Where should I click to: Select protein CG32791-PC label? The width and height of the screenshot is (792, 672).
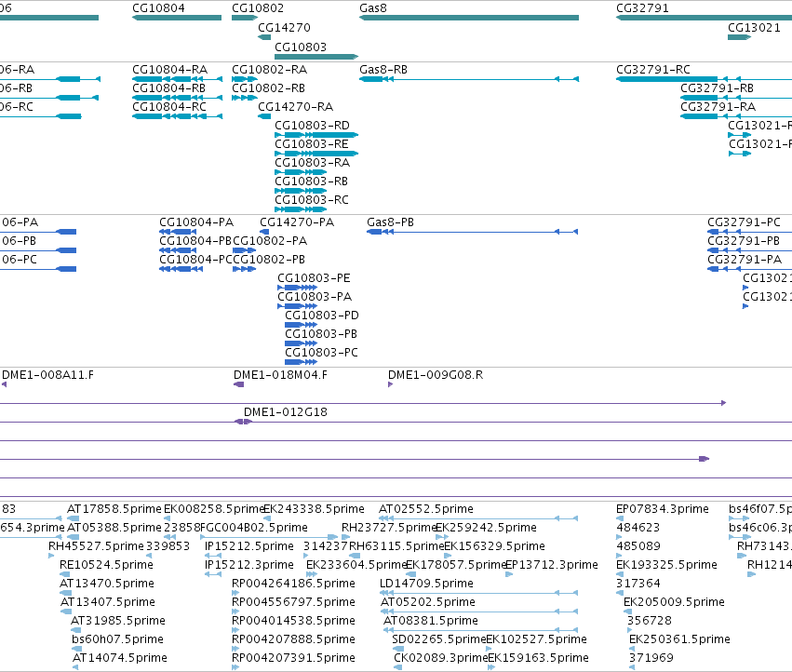pyautogui.click(x=744, y=222)
